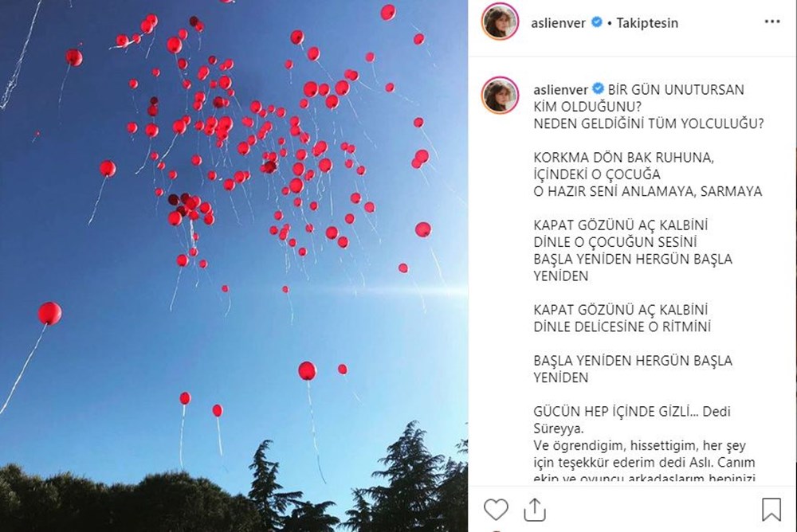This screenshot has width=797, height=532.
Task: Click caption line "O HAZIR SENİ ANLAMAYA, SARMAYA"
Action: (647, 192)
